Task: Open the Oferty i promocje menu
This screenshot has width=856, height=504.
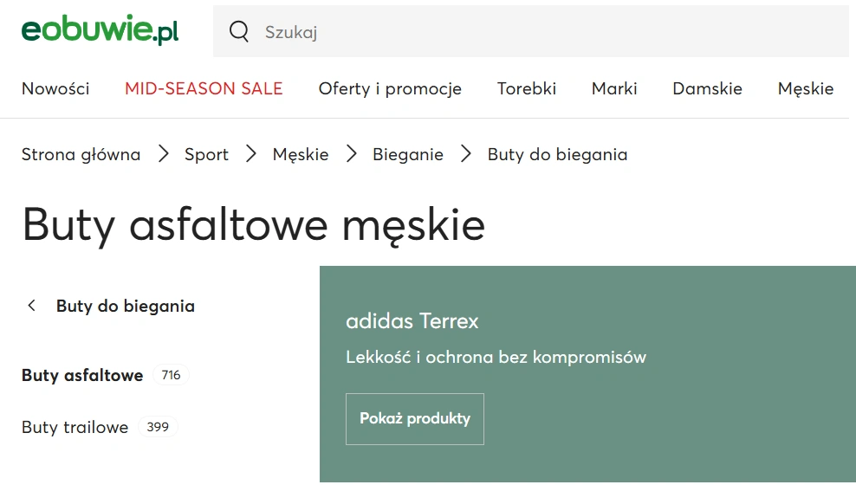Action: 390,88
